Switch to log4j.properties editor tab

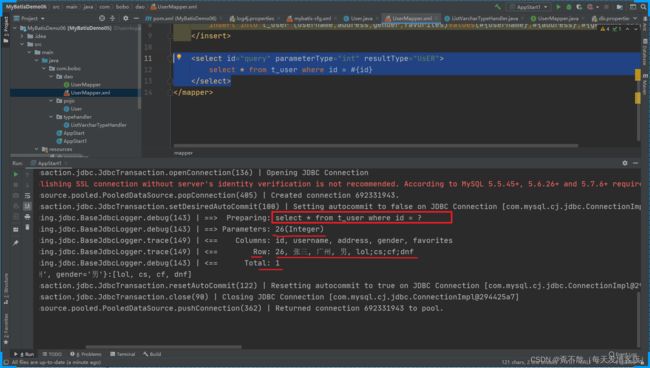255,18
